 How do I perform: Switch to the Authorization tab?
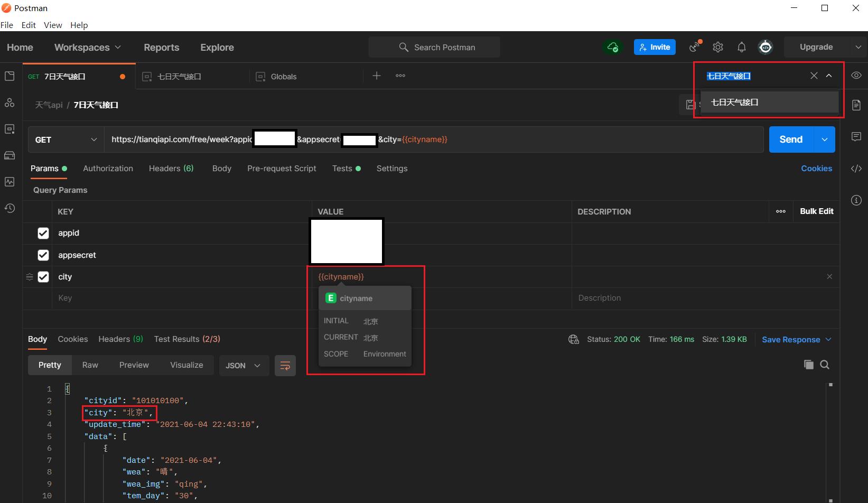pyautogui.click(x=108, y=169)
